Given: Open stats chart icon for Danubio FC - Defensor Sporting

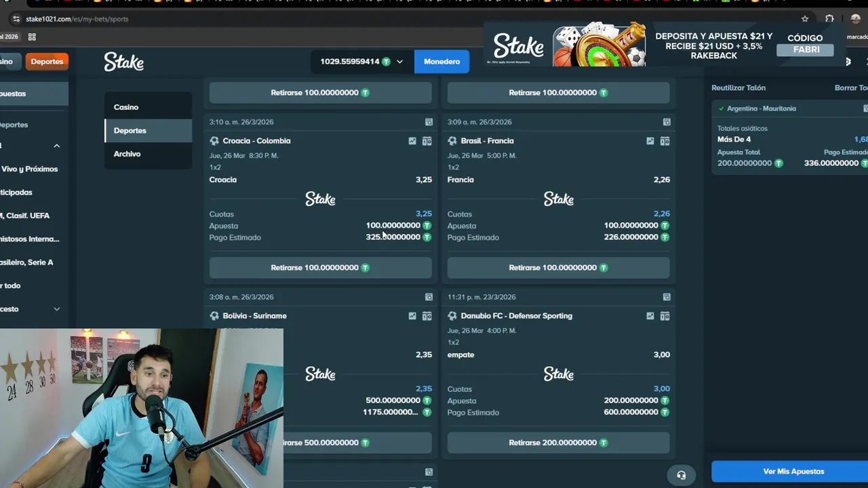Looking at the screenshot, I should click(x=650, y=316).
